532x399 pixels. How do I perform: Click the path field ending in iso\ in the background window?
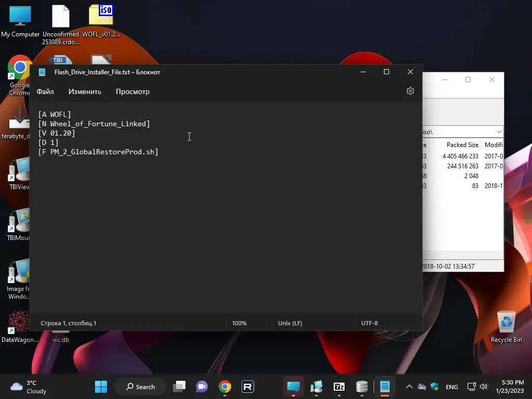click(x=459, y=131)
